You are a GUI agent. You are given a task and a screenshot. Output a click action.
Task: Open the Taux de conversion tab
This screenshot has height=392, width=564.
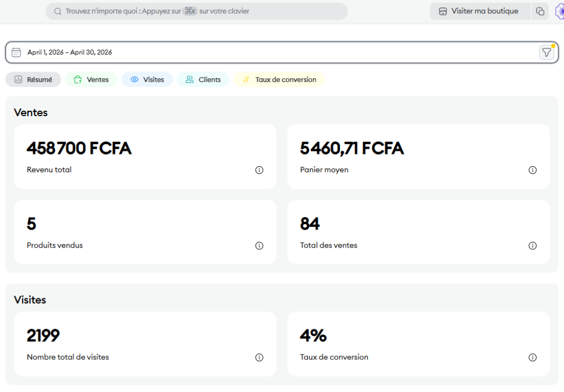pos(279,79)
